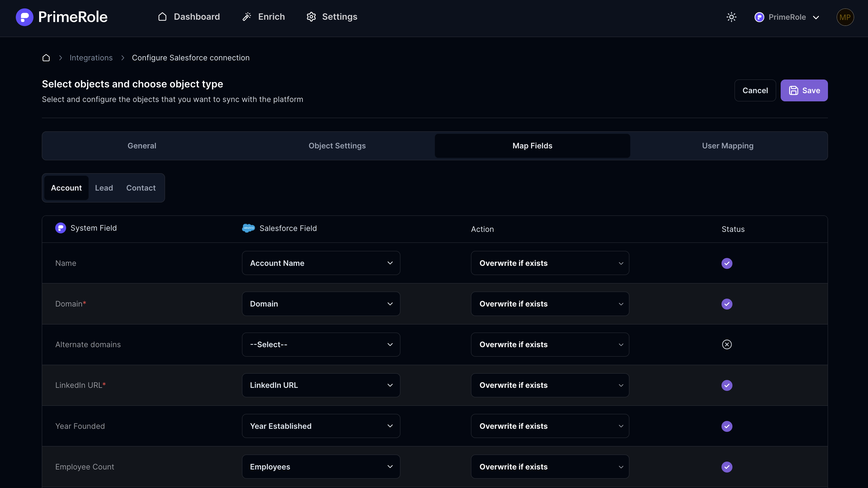Switch to the General tab

tap(142, 146)
